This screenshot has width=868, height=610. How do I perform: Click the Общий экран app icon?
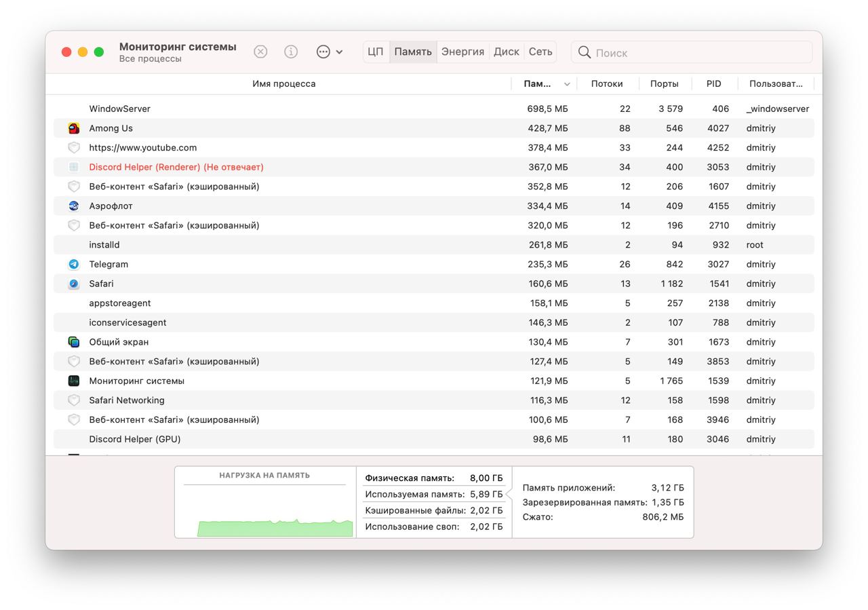74,342
